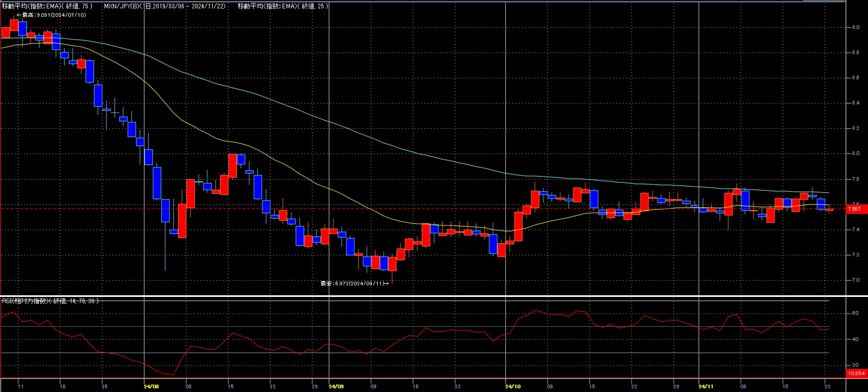Click the 7.8 price axis label
This screenshot has width=868, height=392.
coord(856,179)
